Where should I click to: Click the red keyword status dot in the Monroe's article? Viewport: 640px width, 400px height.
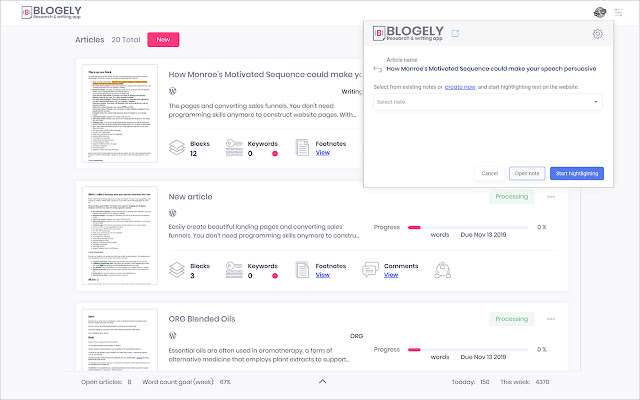pyautogui.click(x=275, y=153)
